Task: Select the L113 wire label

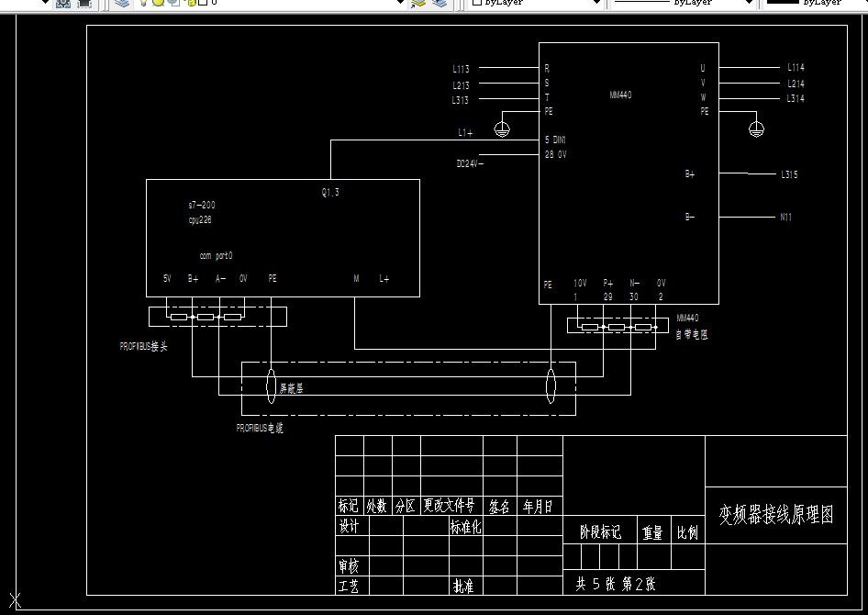Action: pyautogui.click(x=462, y=69)
